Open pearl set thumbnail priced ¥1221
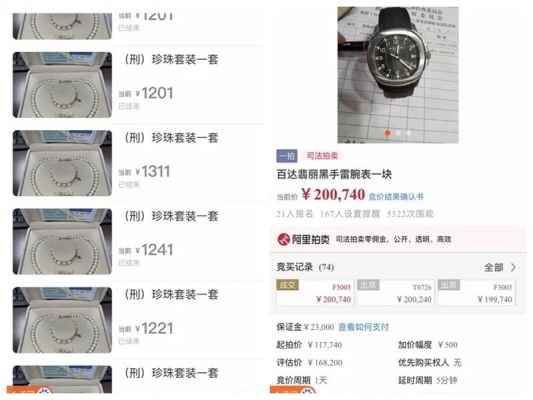 click(x=63, y=320)
